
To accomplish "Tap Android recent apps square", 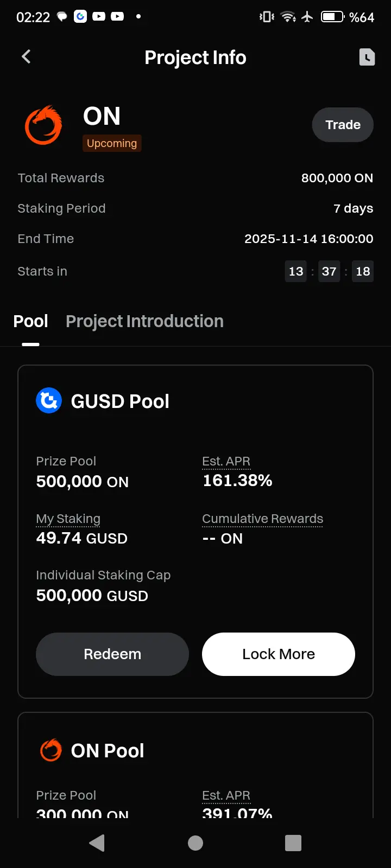I will pyautogui.click(x=293, y=843).
